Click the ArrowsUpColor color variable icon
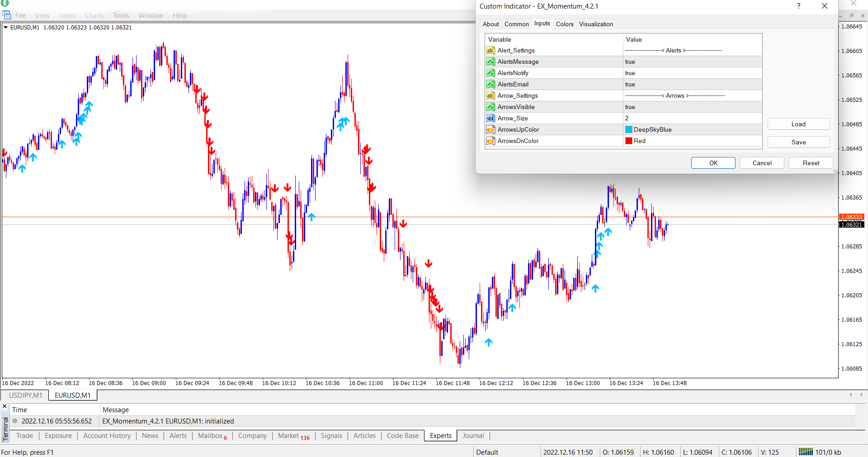868x457 pixels. click(490, 129)
